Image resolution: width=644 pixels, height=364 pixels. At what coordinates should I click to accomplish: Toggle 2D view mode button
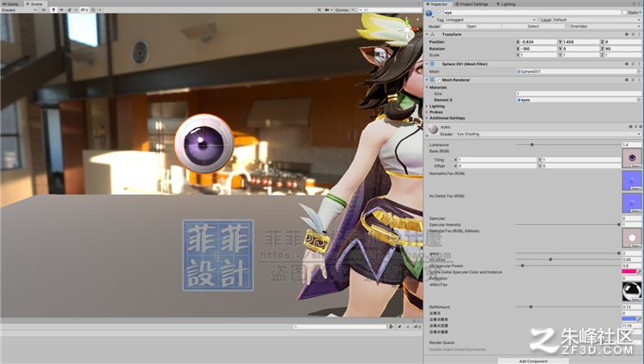[x=44, y=9]
